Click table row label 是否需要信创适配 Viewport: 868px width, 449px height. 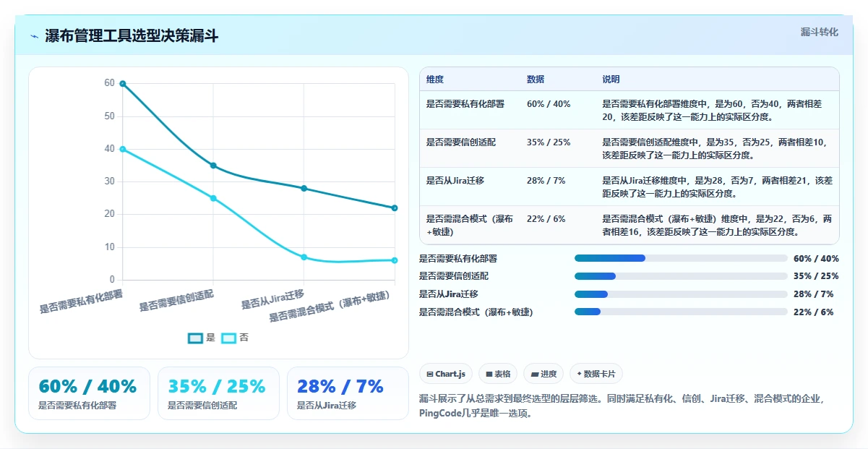[461, 142]
